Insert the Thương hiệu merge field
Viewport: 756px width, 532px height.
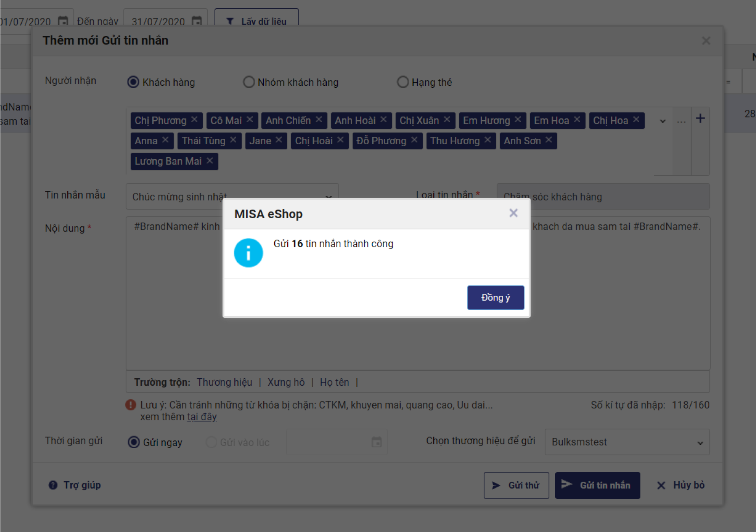click(x=224, y=382)
